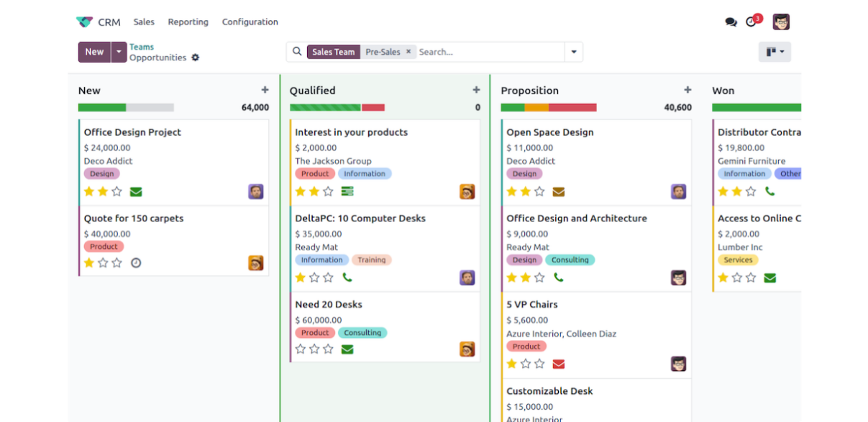The width and height of the screenshot is (868, 422).
Task: Click Design tag on Open Space Design
Action: (x=524, y=174)
